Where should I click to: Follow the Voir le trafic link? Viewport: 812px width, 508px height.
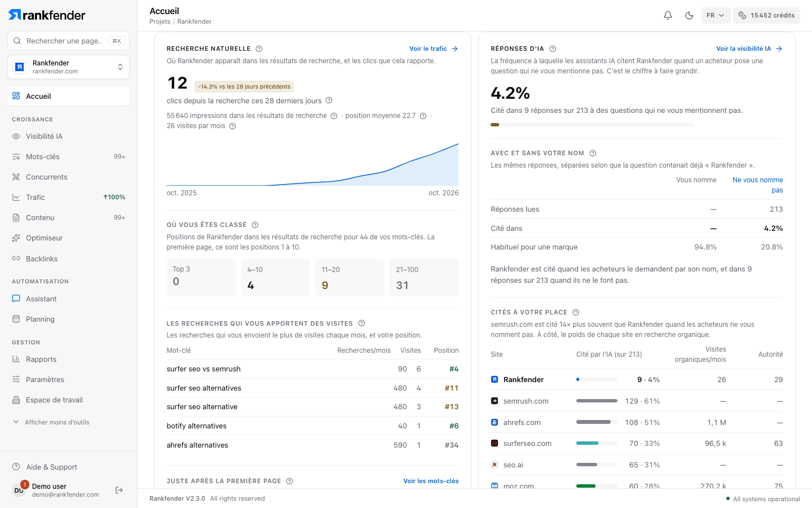(x=434, y=49)
